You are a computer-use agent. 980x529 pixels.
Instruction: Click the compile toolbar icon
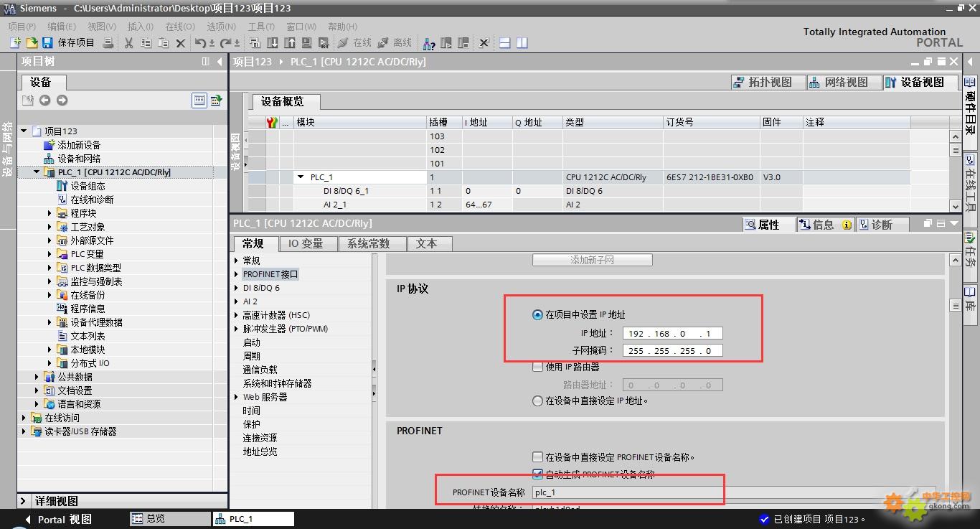coord(255,43)
